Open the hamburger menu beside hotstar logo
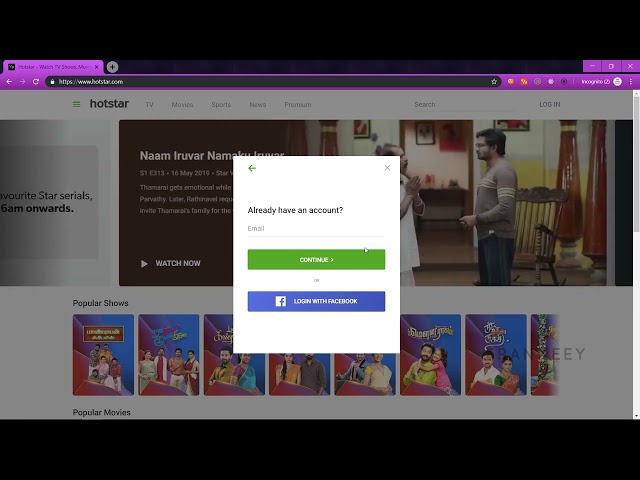640x480 pixels. (76, 104)
